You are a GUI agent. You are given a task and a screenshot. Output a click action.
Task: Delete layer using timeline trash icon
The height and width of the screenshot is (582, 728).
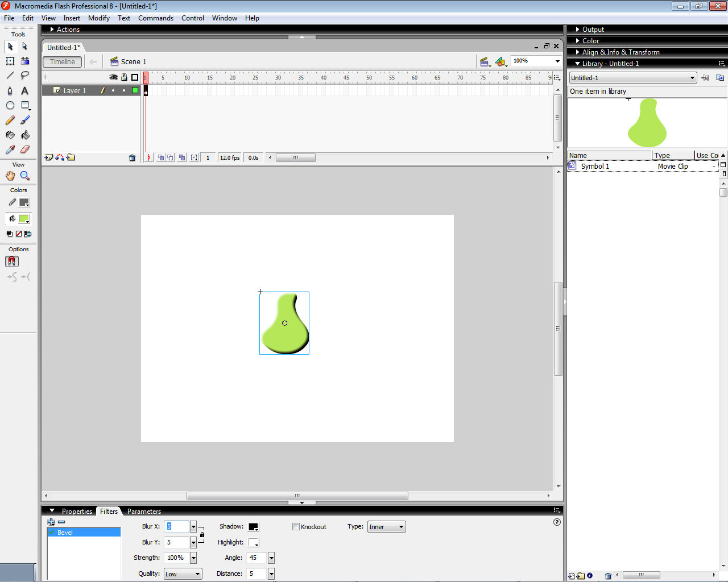click(133, 158)
